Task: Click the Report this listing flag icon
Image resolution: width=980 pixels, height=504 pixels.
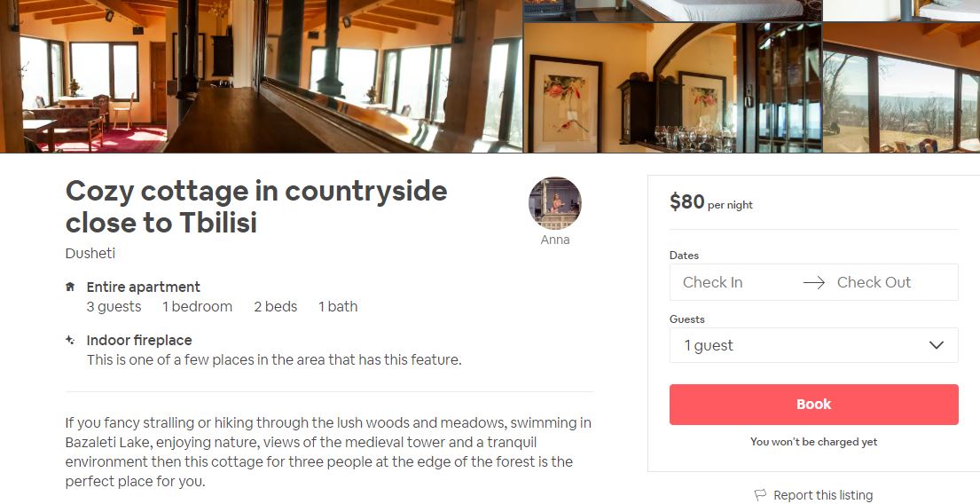Action: pyautogui.click(x=760, y=495)
